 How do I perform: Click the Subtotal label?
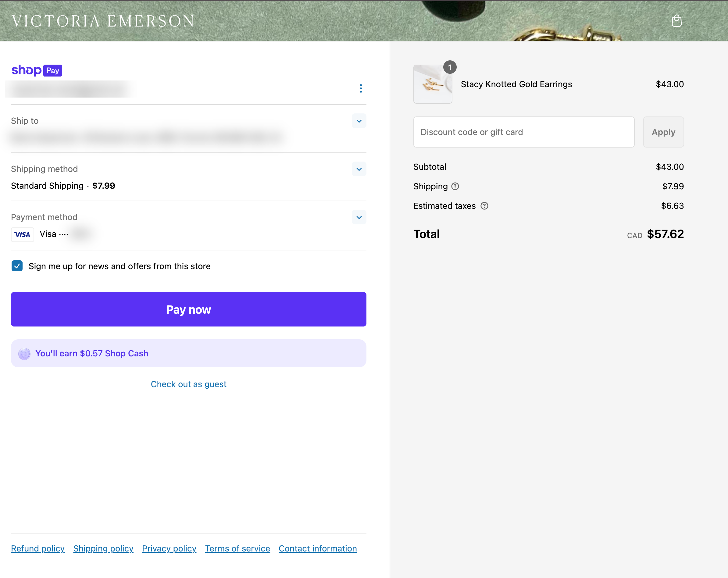[x=430, y=167]
